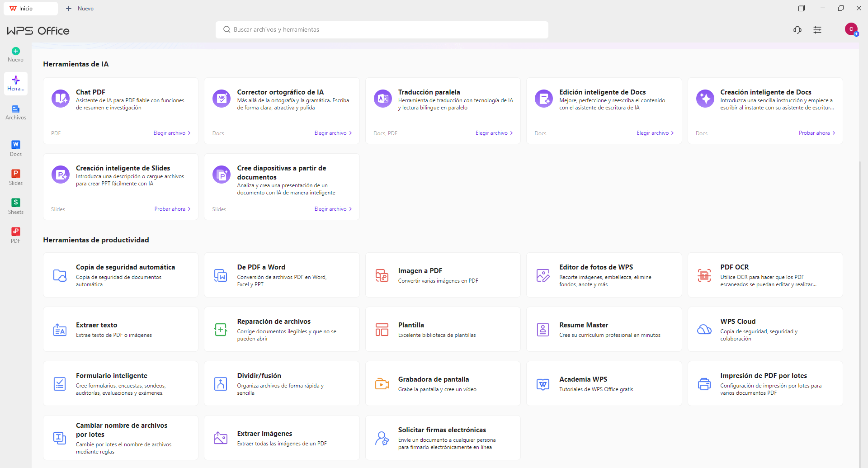Open the Docs sidebar icon
The height and width of the screenshot is (468, 868).
[x=16, y=148]
